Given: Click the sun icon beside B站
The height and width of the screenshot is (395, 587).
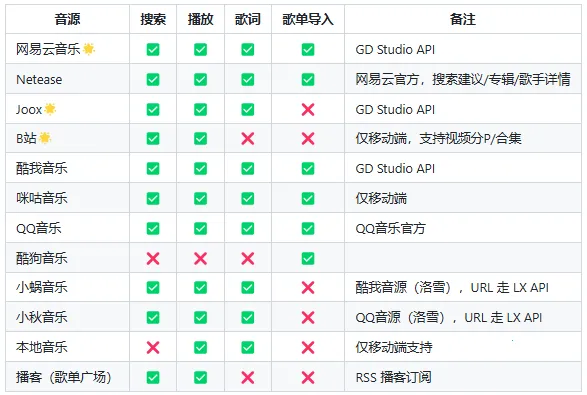Looking at the screenshot, I should click(x=45, y=138).
